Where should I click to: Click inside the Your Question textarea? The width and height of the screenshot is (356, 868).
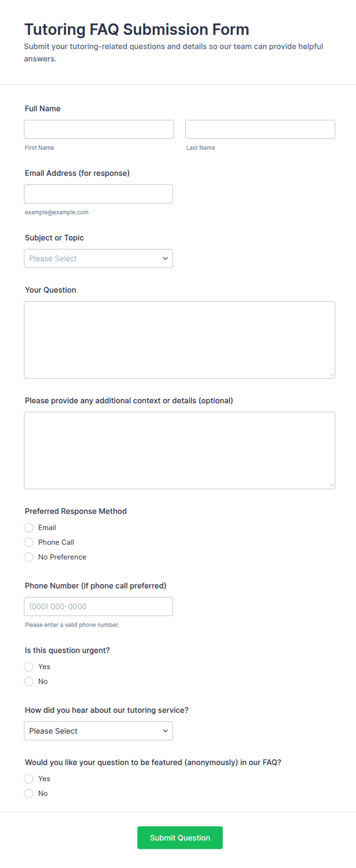tap(180, 340)
